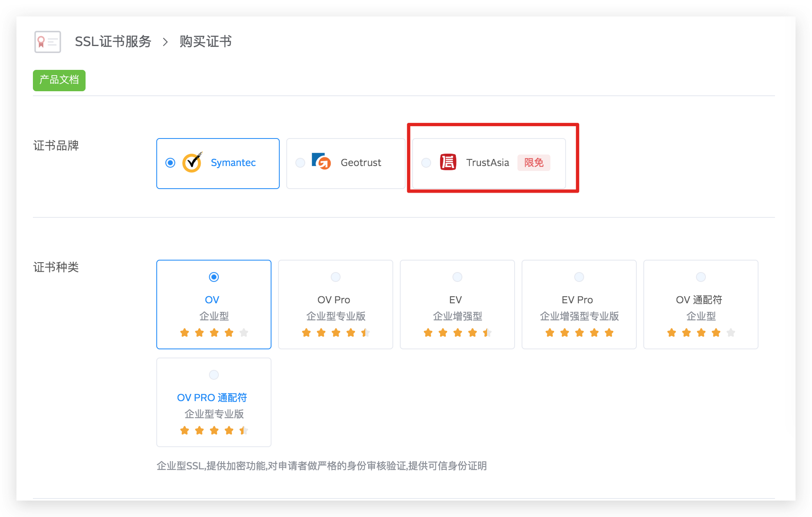Select the TrustAsia brand radio button

pyautogui.click(x=426, y=163)
